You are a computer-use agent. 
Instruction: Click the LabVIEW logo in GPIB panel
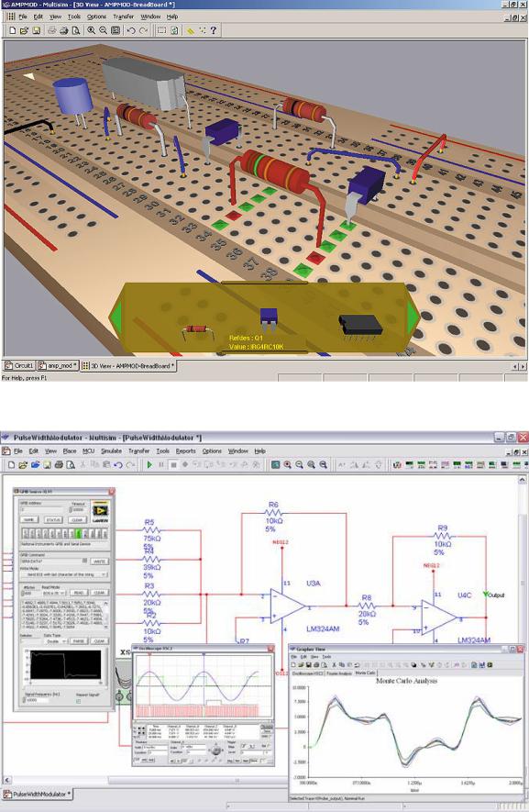100,511
